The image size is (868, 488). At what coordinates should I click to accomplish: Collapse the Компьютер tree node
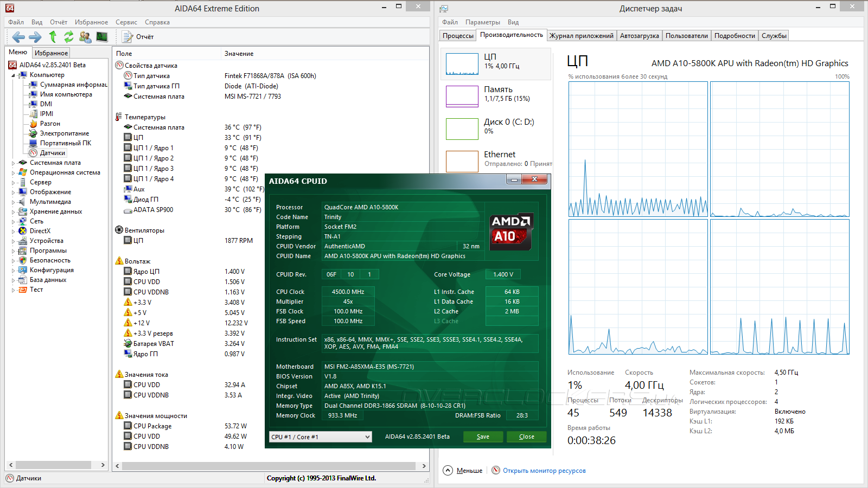14,75
